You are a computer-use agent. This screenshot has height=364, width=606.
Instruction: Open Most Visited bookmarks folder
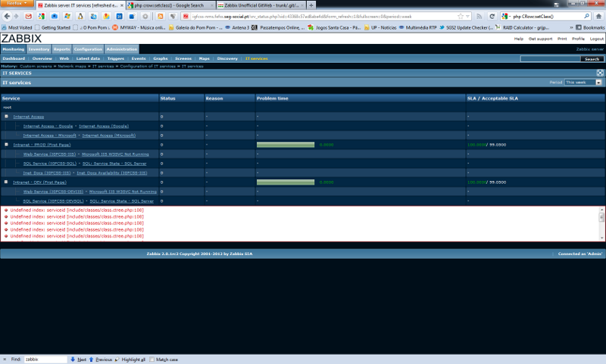click(x=17, y=27)
